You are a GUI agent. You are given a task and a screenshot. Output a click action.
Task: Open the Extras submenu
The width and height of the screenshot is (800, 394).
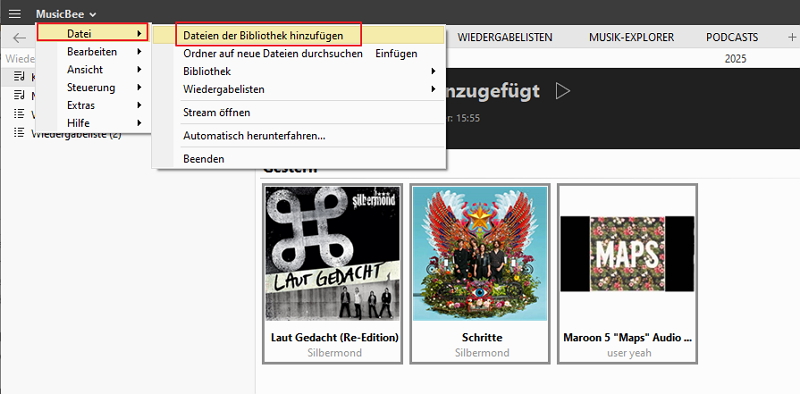tap(92, 105)
